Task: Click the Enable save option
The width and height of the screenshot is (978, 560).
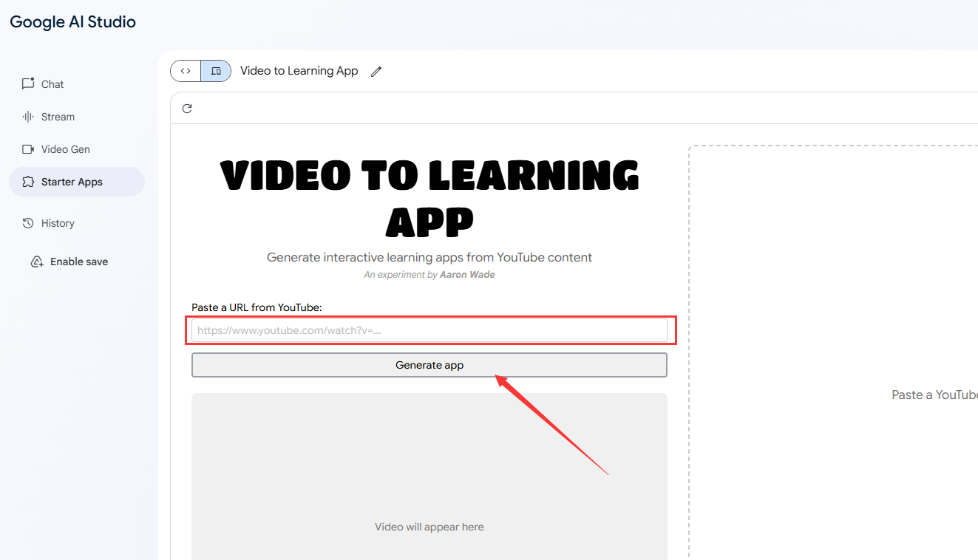Action: pos(69,262)
